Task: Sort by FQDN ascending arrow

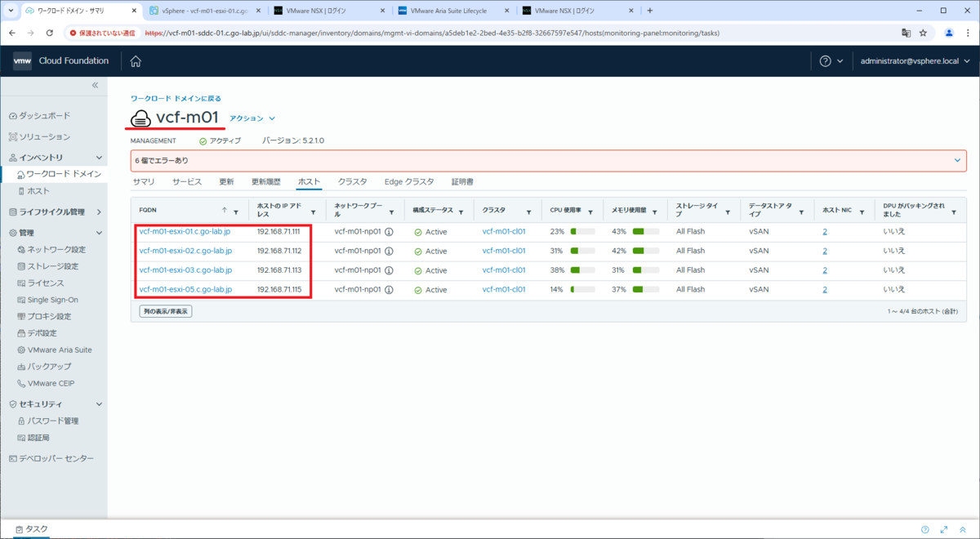Action: click(225, 211)
